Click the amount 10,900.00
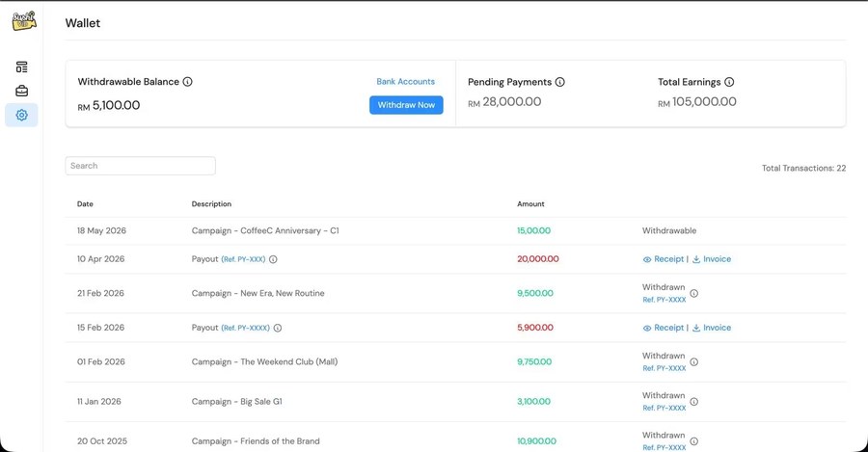 click(536, 441)
